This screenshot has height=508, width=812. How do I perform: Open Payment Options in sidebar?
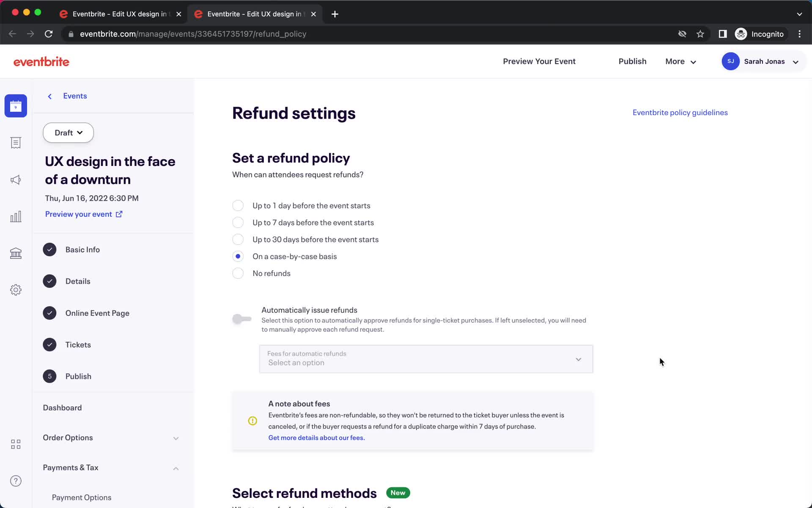coord(82,497)
